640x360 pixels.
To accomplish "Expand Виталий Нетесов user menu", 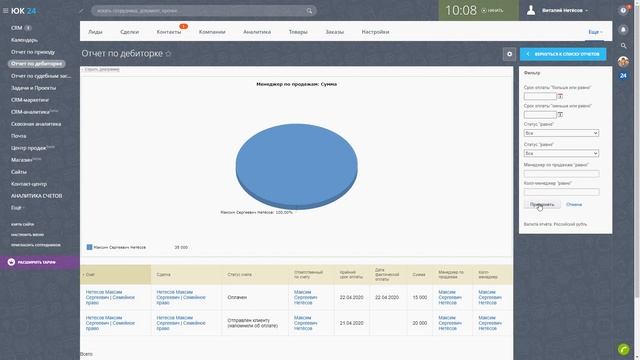I will pos(565,11).
